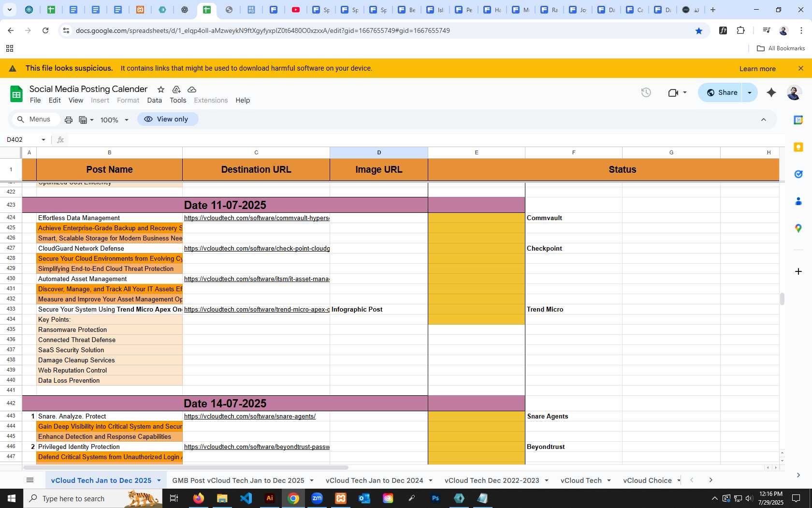Select the Trend Micro status cell
Screen dimensions: 812x508
[574, 310]
